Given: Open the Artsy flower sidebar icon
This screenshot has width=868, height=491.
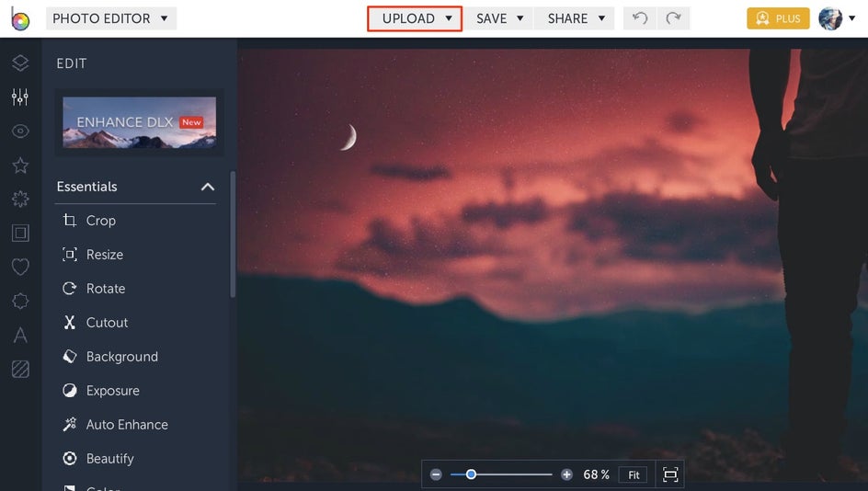Looking at the screenshot, I should 20,199.
